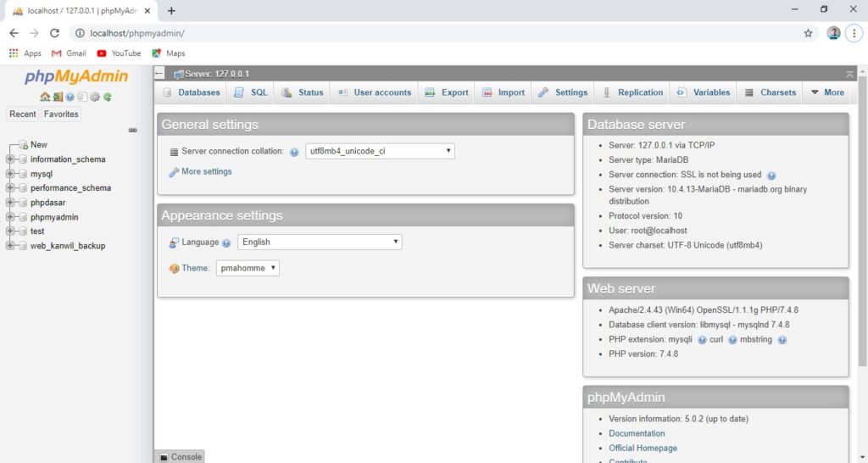Expand the phpdasar database tree node
The height and width of the screenshot is (463, 868).
tap(10, 203)
